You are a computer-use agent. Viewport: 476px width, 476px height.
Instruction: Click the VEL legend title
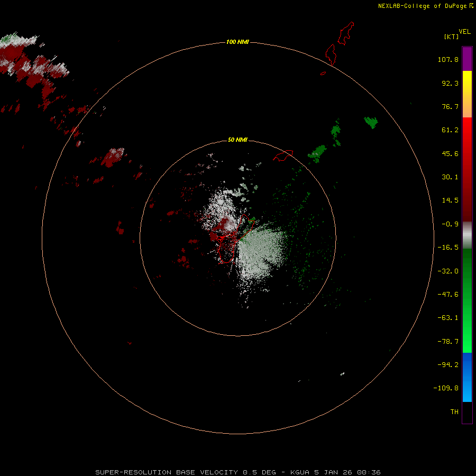coord(464,32)
